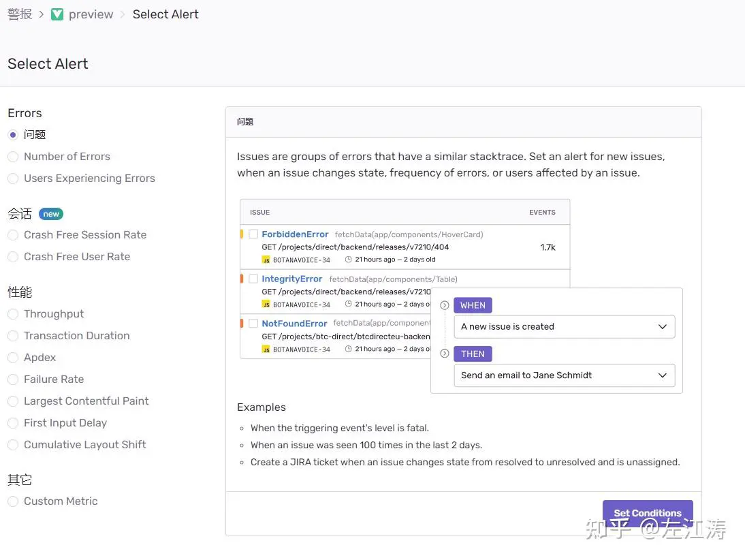Click the JS badge under ForbiddenError
This screenshot has width=745, height=560.
(266, 260)
